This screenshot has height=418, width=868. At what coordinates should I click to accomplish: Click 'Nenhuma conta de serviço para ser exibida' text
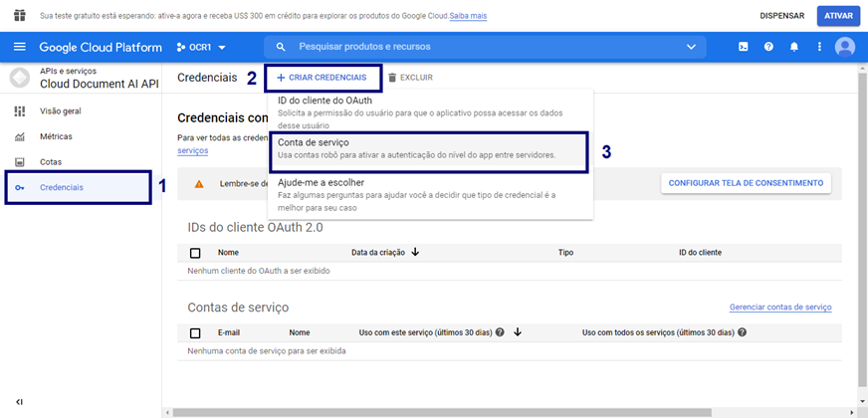(x=267, y=351)
